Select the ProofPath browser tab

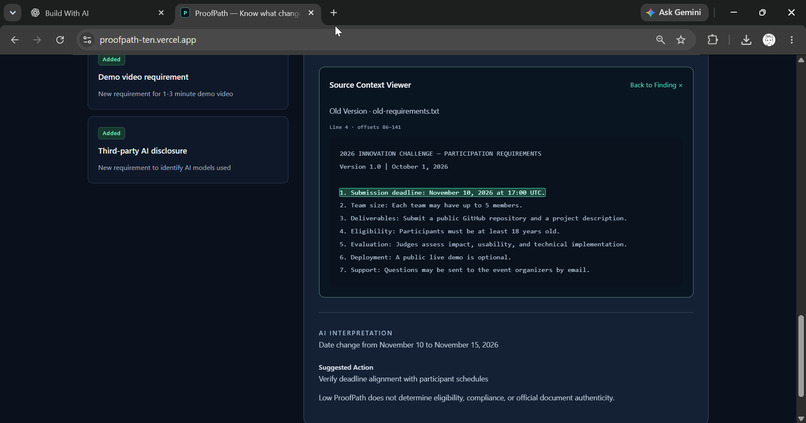[248, 13]
